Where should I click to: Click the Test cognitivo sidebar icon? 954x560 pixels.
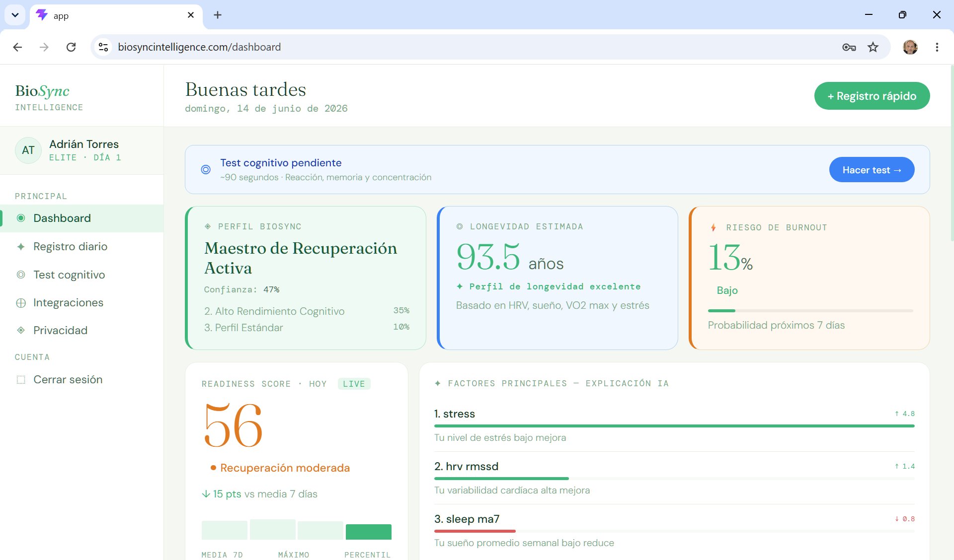21,275
